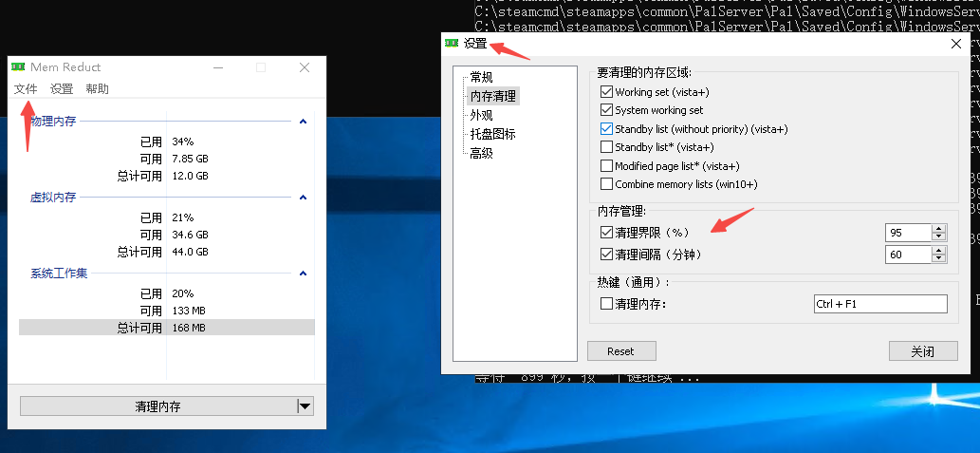Uncheck System working set
This screenshot has width=980, height=453.
click(x=606, y=110)
